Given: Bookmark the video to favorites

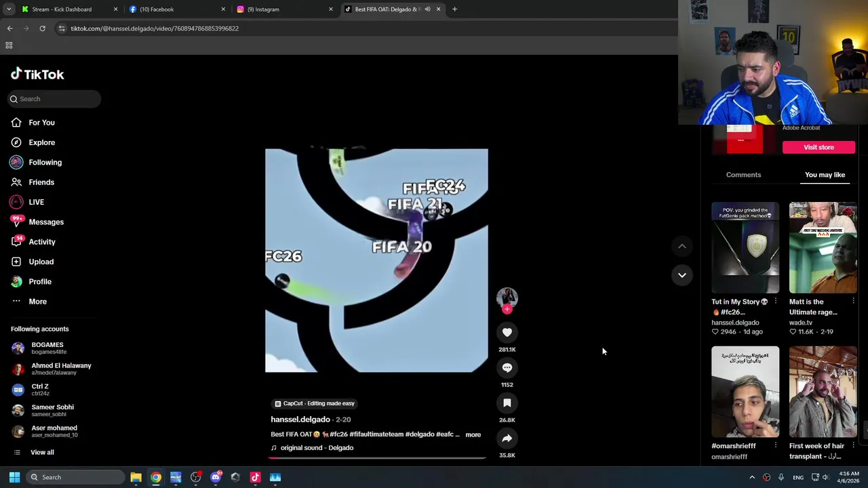Looking at the screenshot, I should pyautogui.click(x=507, y=403).
